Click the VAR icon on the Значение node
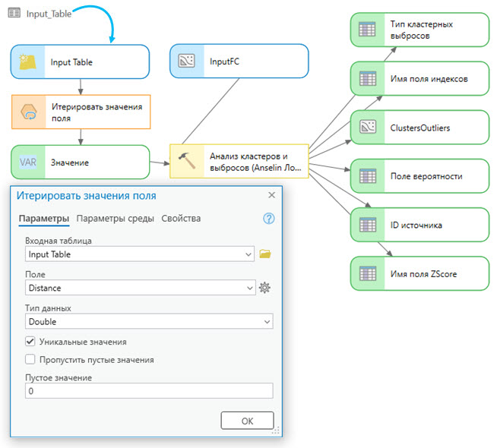Image resolution: width=497 pixels, height=448 pixels. tap(29, 162)
